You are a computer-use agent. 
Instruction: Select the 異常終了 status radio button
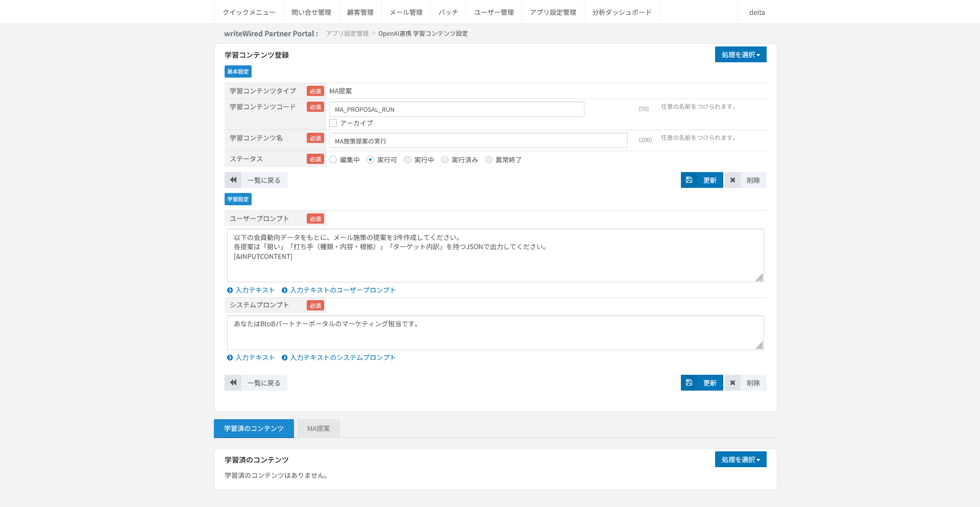tap(488, 160)
